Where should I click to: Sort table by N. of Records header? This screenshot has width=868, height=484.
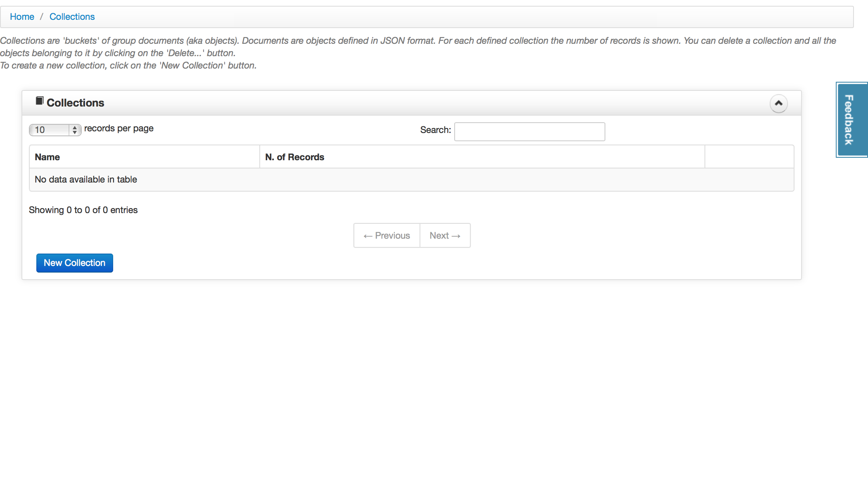click(x=482, y=157)
